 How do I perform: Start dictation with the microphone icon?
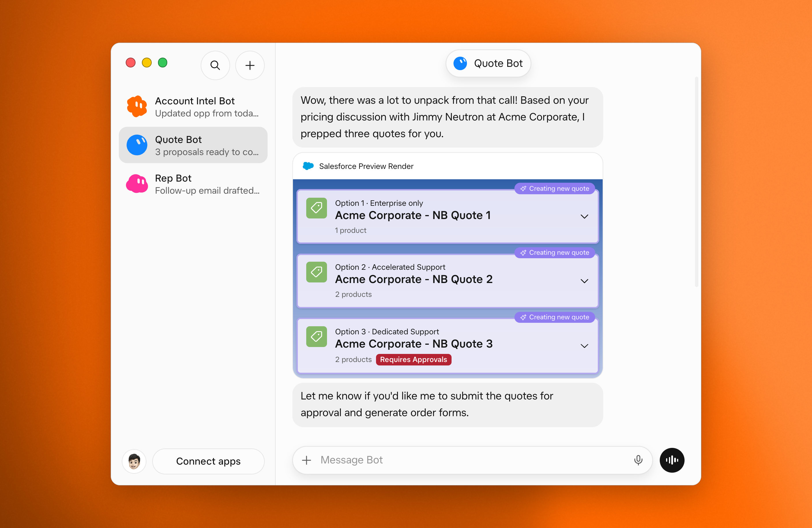pos(638,460)
